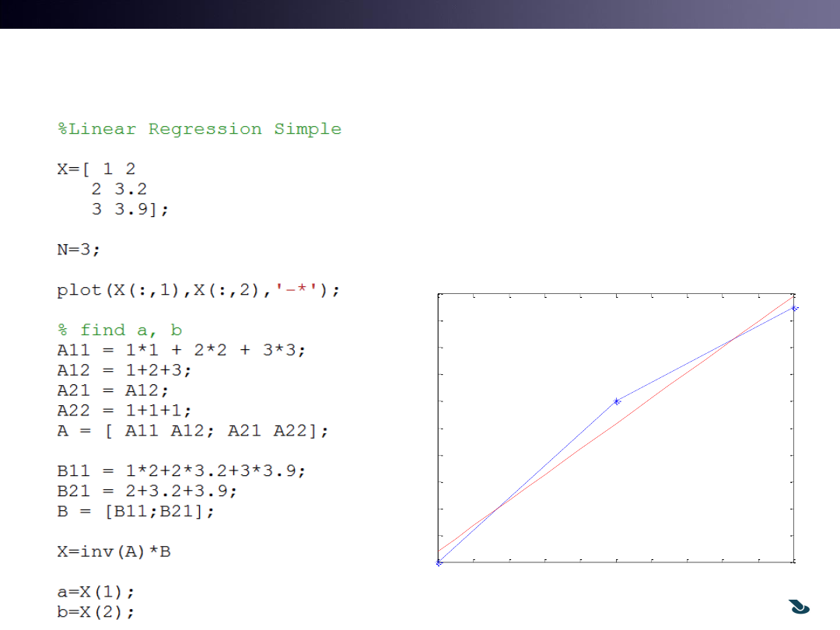
Task: Click the dark blue logo in the slide corner
Action: pyautogui.click(x=800, y=607)
